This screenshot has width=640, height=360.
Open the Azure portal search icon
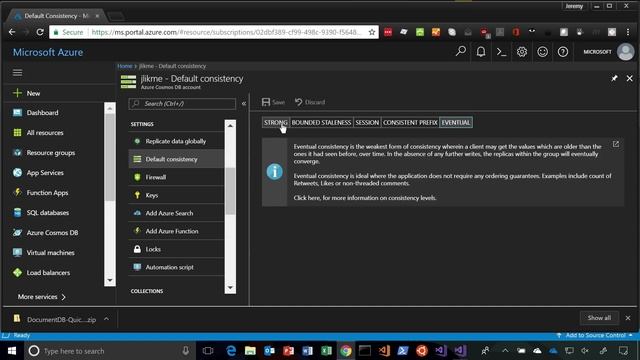pos(461,51)
